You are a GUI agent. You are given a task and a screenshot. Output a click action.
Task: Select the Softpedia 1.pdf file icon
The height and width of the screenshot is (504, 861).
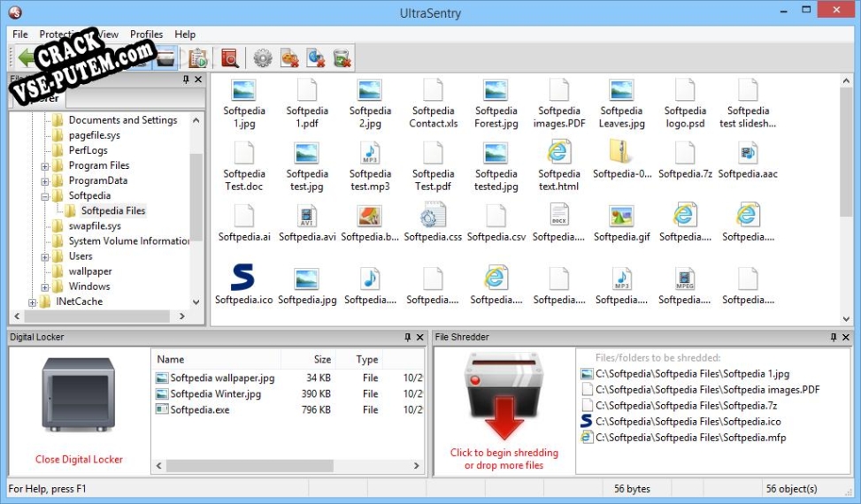click(307, 90)
